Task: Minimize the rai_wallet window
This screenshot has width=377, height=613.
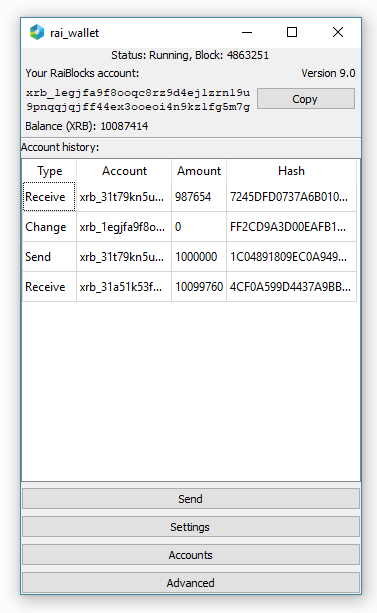Action: (247, 32)
